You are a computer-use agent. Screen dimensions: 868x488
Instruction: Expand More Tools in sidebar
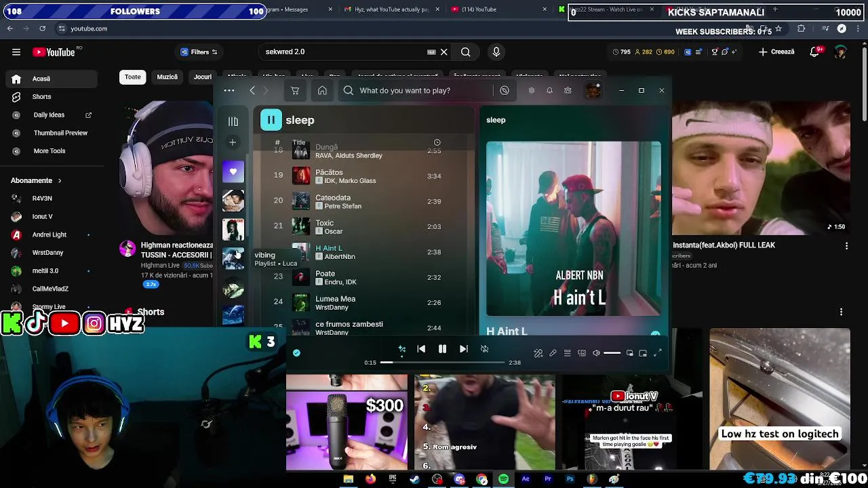point(50,151)
